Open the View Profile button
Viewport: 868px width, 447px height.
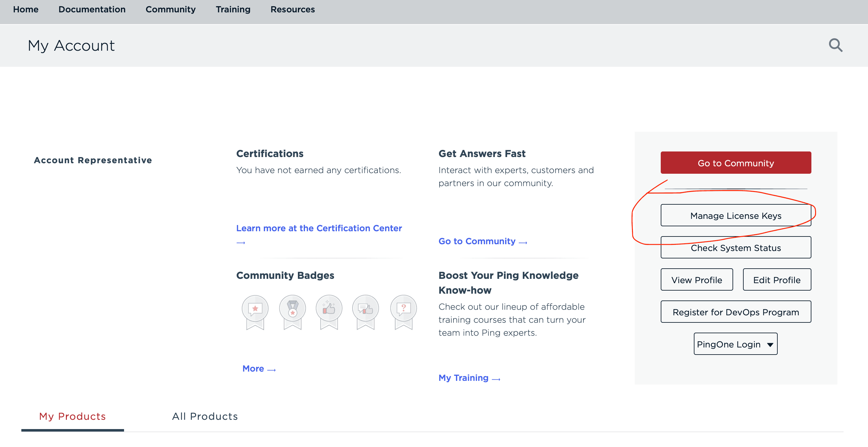(x=697, y=279)
